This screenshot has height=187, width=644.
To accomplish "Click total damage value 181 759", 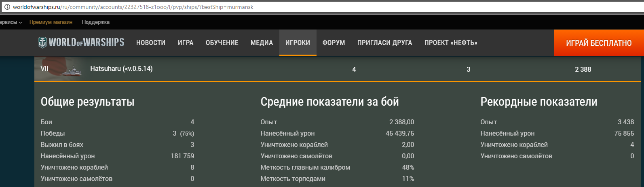I will click(182, 156).
